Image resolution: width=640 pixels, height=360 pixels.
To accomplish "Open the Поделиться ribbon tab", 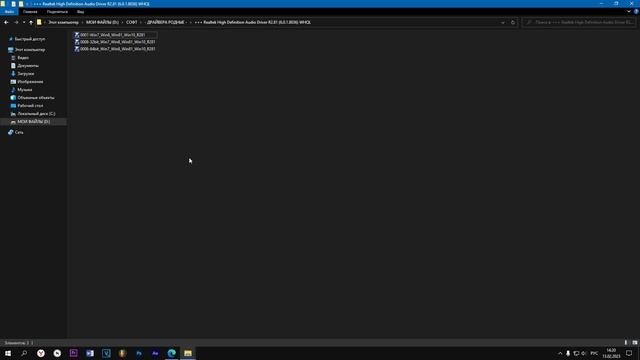I will (57, 12).
